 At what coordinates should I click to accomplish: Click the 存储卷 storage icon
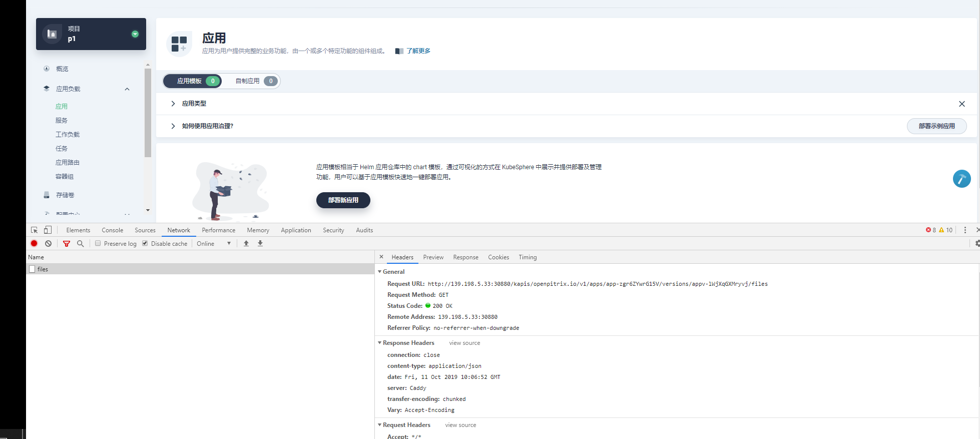click(47, 195)
